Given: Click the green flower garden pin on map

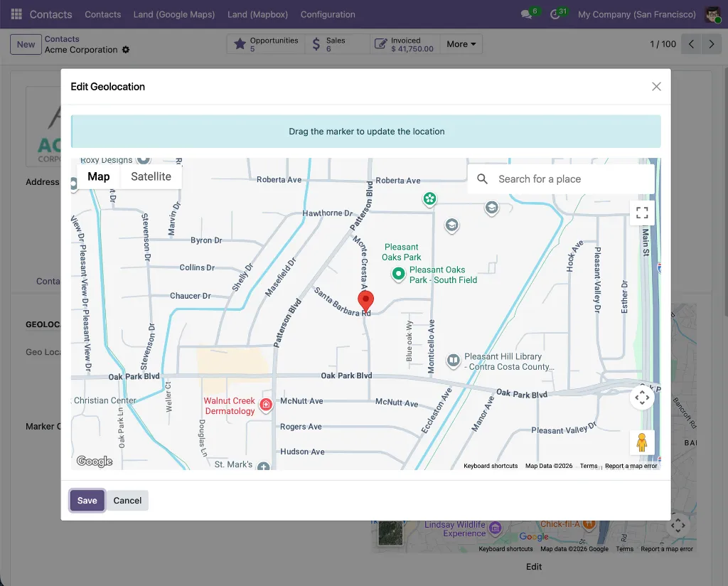Looking at the screenshot, I should (430, 199).
